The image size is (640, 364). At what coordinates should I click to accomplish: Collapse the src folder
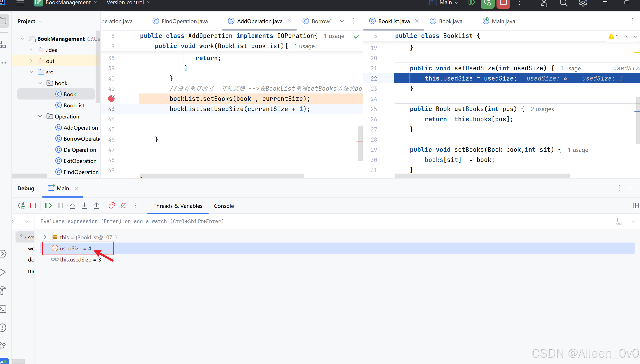coord(31,72)
